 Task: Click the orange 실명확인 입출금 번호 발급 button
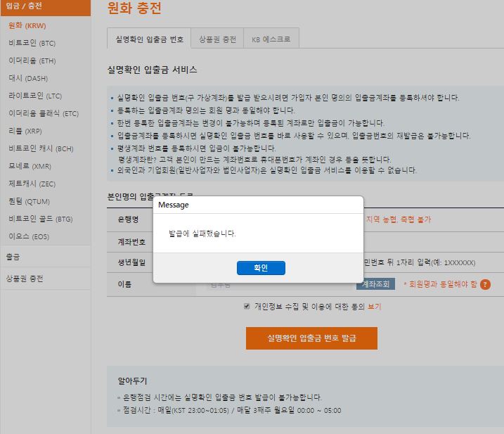(311, 338)
